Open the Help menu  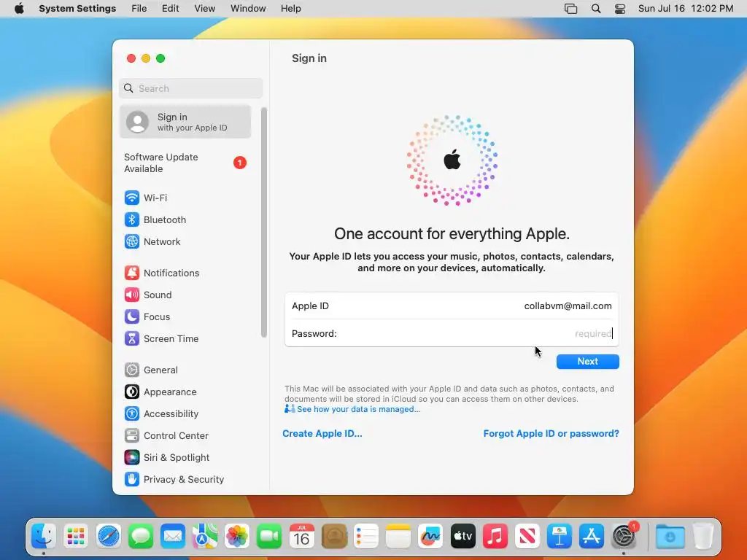pyautogui.click(x=290, y=9)
